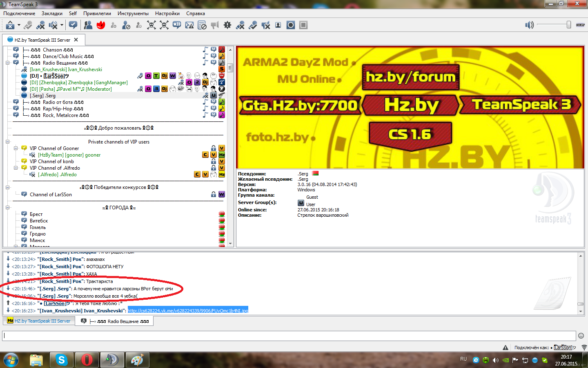Click the lock icon on VIP Channel of Gooner
The width and height of the screenshot is (588, 368).
pos(214,148)
